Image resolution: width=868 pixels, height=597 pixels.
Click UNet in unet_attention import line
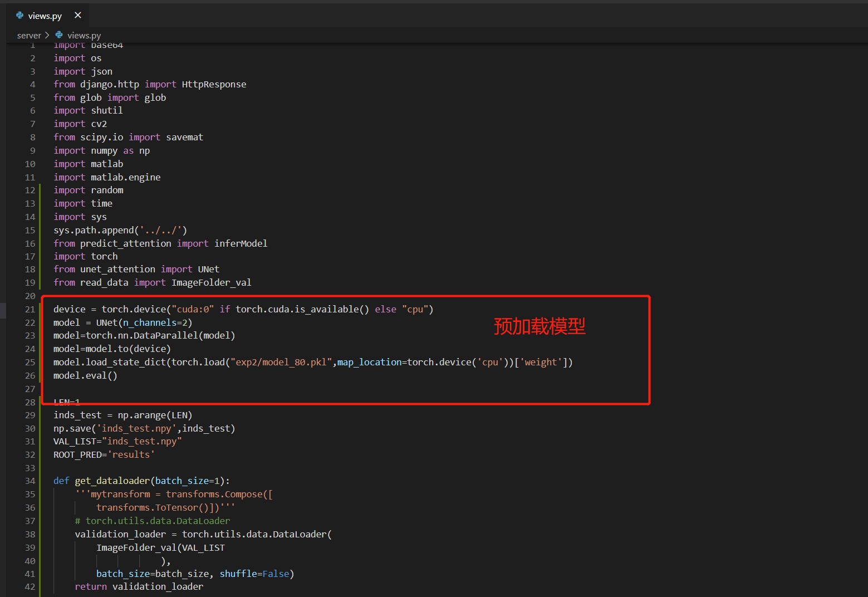[208, 269]
